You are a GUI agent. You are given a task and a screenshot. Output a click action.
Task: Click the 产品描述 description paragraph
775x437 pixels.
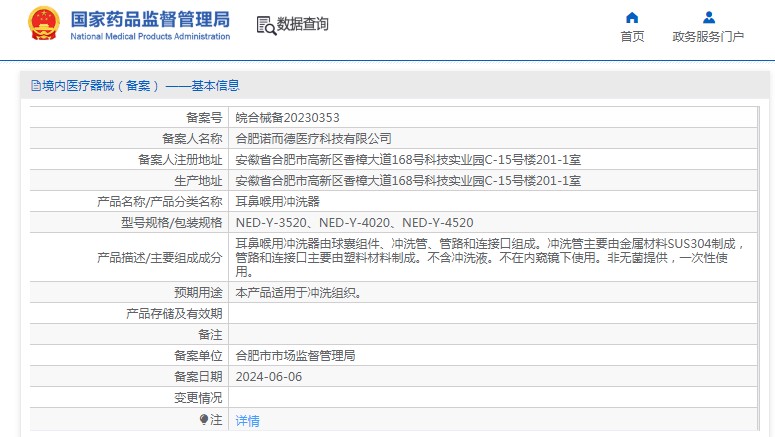pos(489,258)
